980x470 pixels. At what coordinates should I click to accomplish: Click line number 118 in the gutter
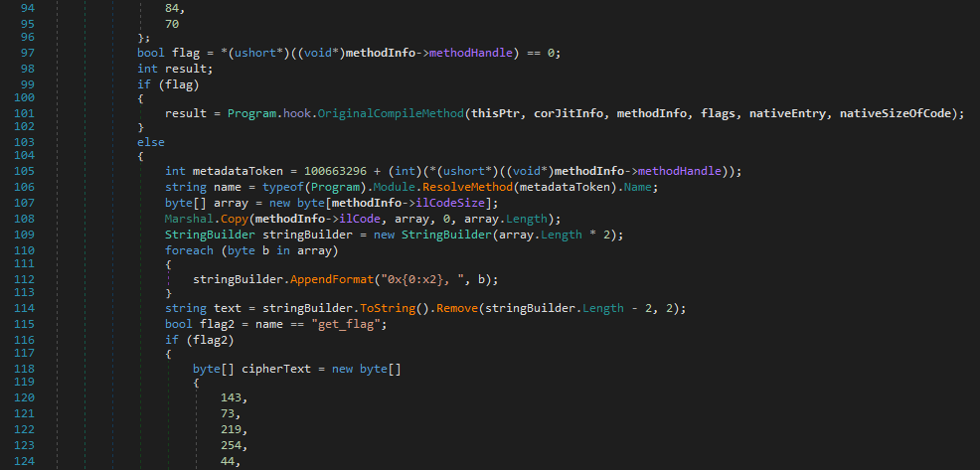point(23,368)
